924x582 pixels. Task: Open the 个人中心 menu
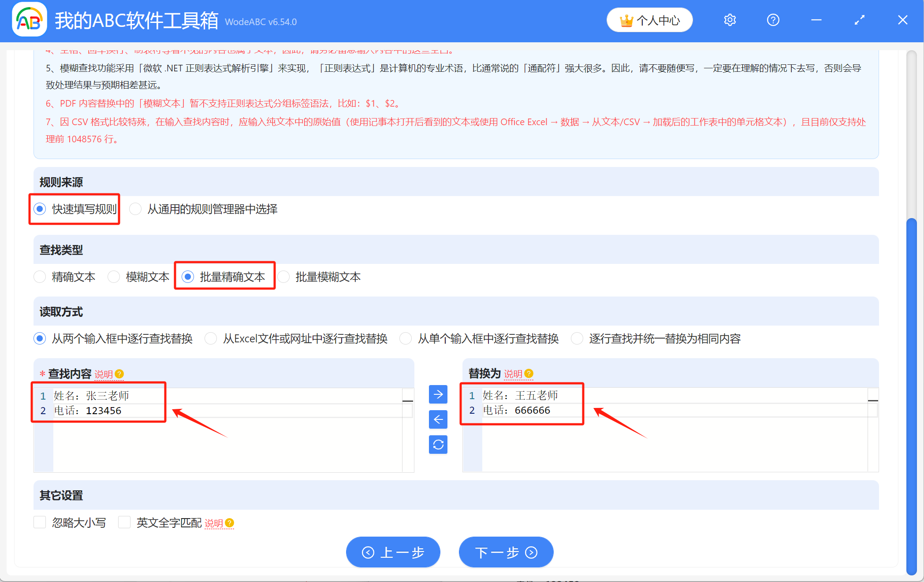pos(649,20)
